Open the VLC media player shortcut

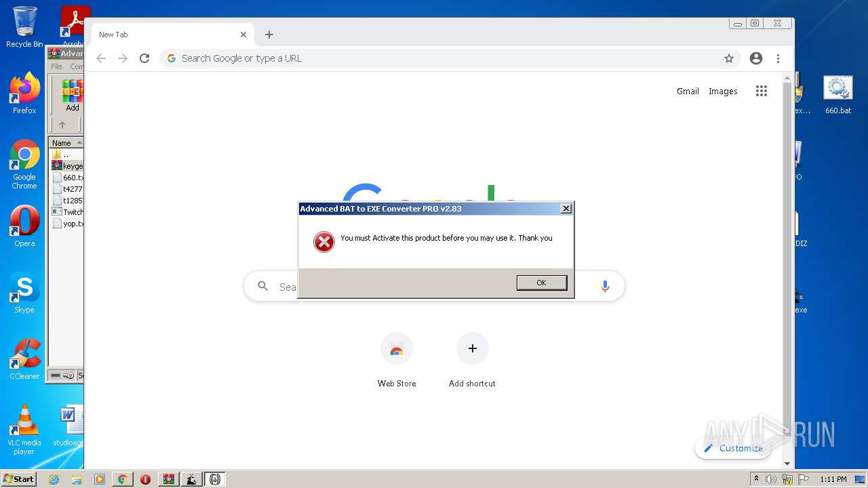[24, 430]
